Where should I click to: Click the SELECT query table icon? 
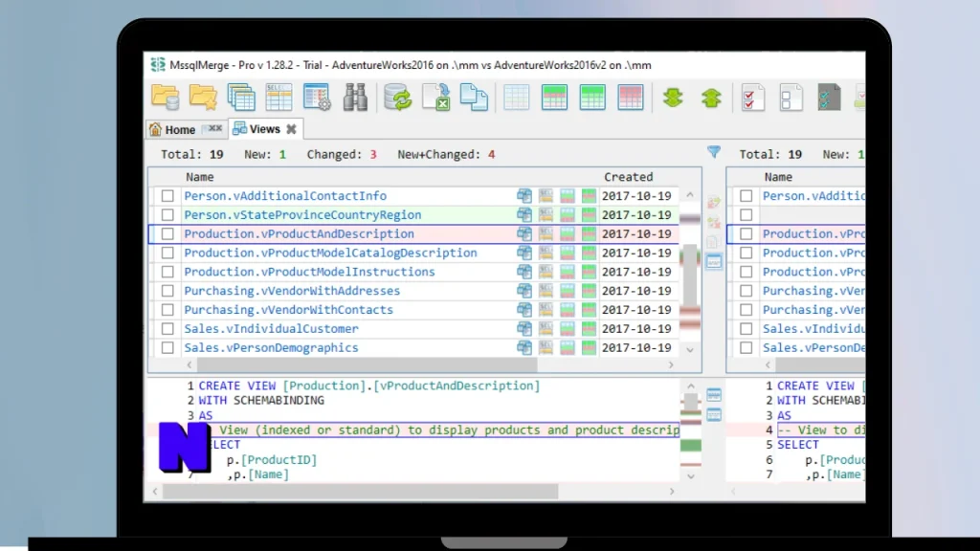pos(278,98)
